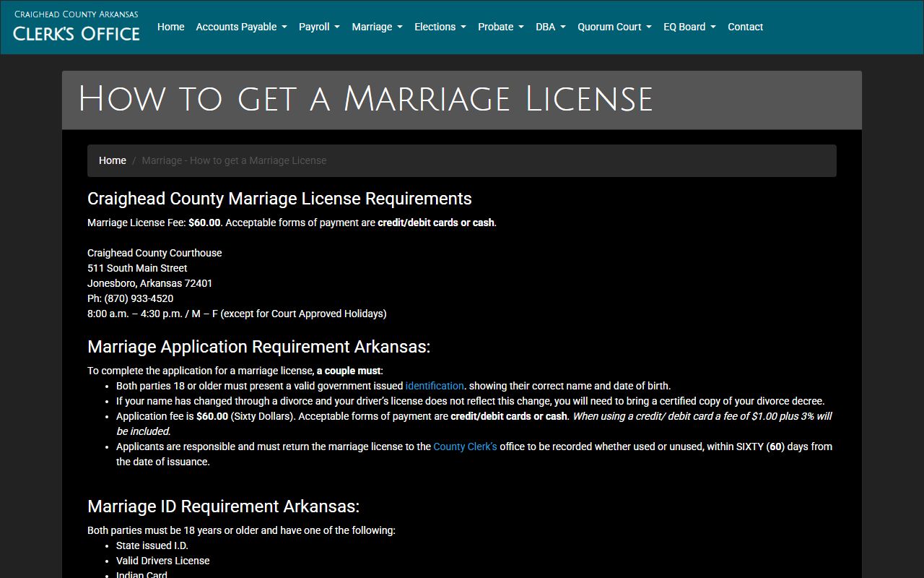Screen dimensions: 924x578
Task: Open the County Clerk's link
Action: click(x=465, y=447)
